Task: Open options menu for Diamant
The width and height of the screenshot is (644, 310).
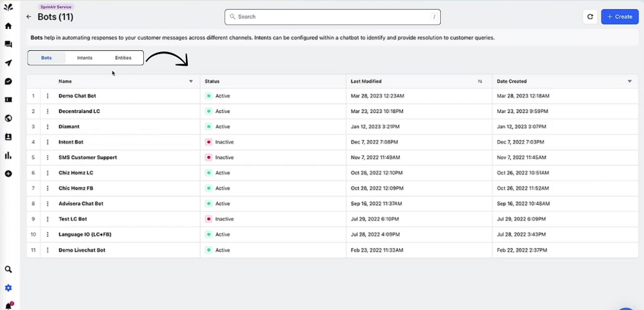Action: pos(48,127)
